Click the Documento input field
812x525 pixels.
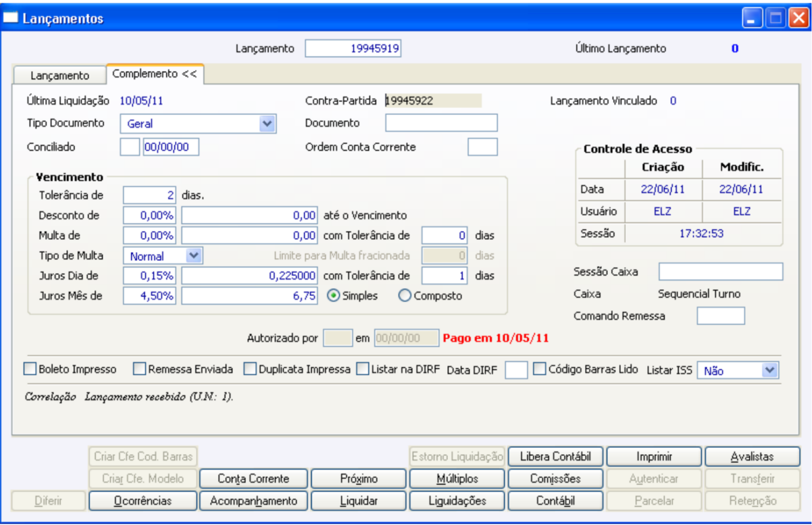point(441,123)
